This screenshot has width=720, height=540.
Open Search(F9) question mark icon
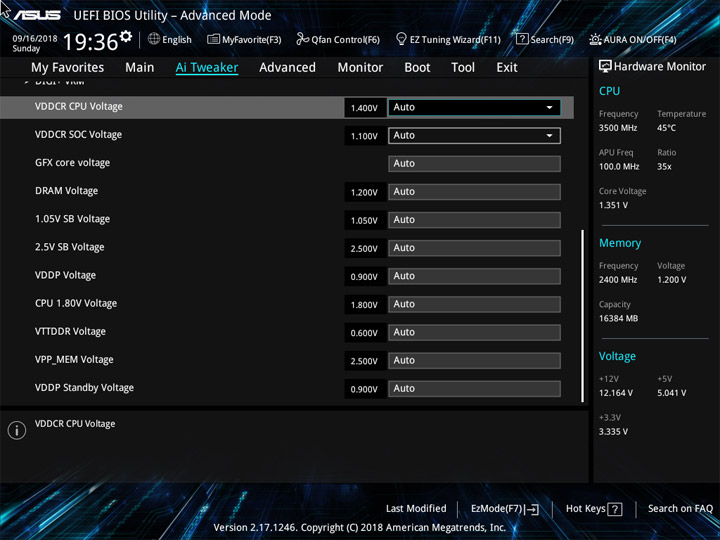pos(522,39)
